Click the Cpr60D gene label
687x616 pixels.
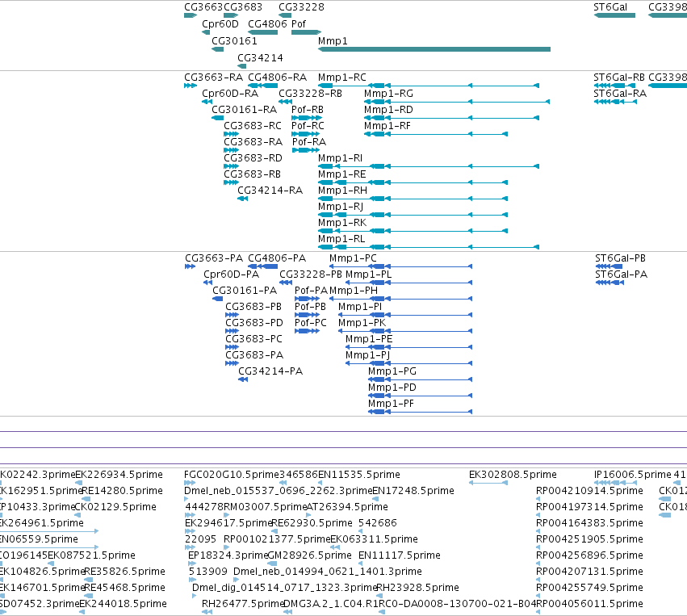[220, 23]
